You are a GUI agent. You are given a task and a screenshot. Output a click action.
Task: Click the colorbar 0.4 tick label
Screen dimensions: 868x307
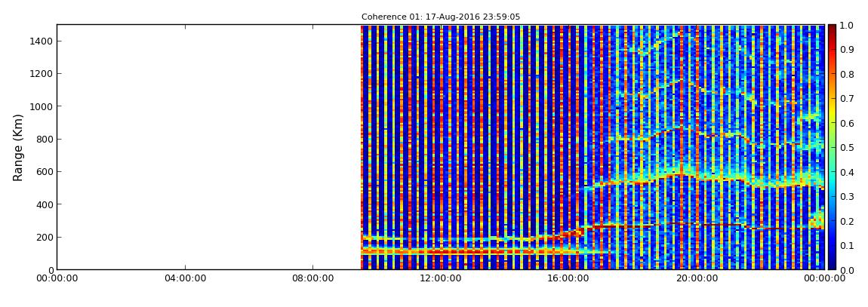click(846, 172)
